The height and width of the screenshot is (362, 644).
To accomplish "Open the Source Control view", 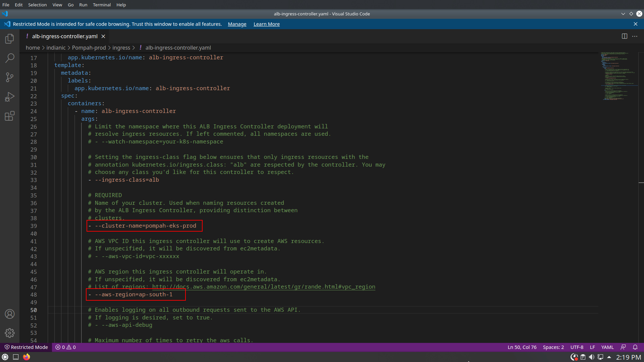I will pyautogui.click(x=9, y=77).
